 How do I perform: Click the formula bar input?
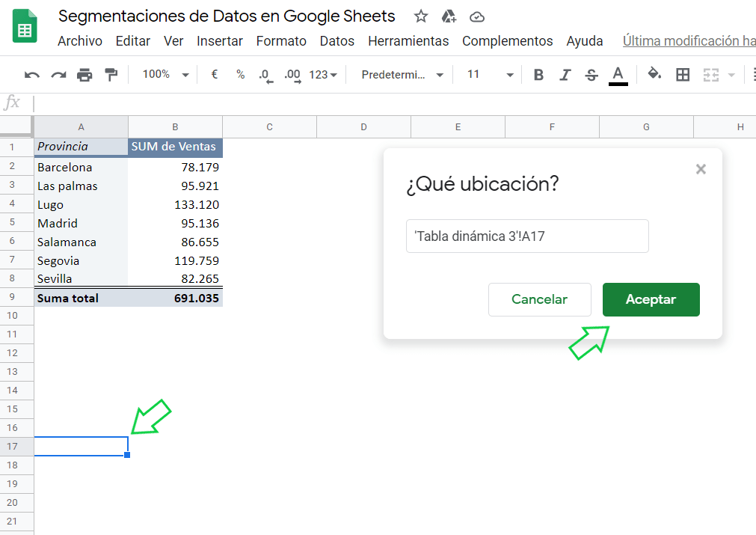(394, 103)
